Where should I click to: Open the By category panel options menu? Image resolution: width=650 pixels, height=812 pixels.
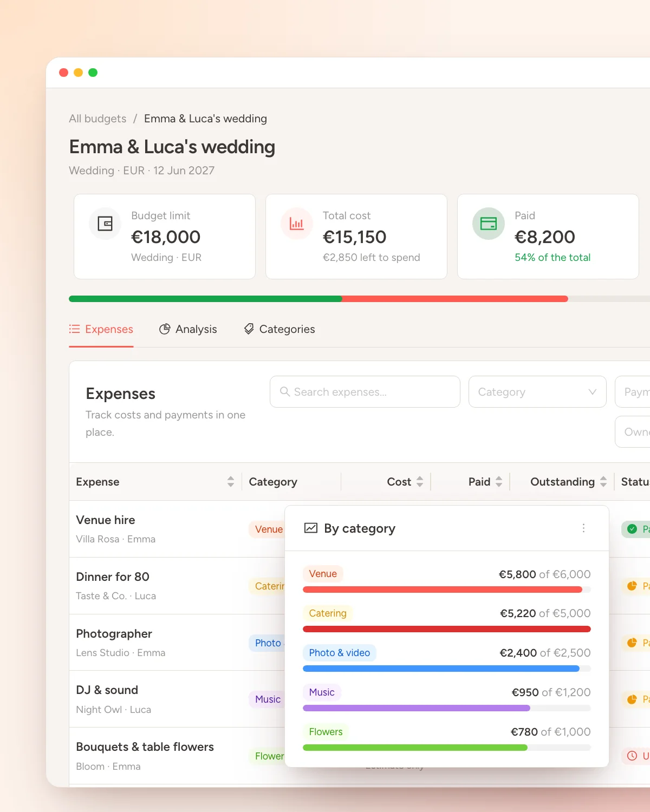583,528
